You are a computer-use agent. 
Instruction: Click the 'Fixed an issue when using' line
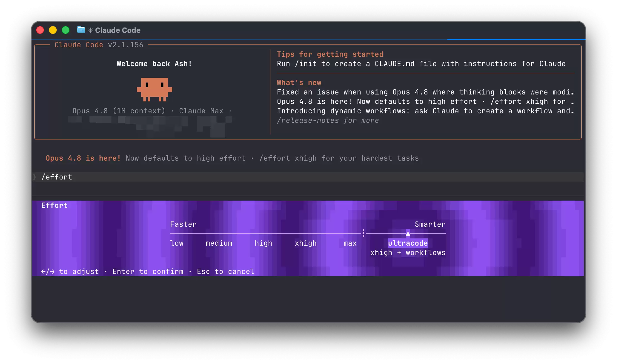[426, 92]
